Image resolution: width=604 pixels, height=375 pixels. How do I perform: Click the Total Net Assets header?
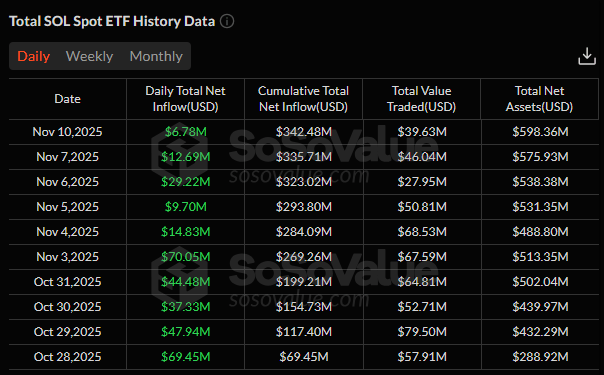point(539,99)
